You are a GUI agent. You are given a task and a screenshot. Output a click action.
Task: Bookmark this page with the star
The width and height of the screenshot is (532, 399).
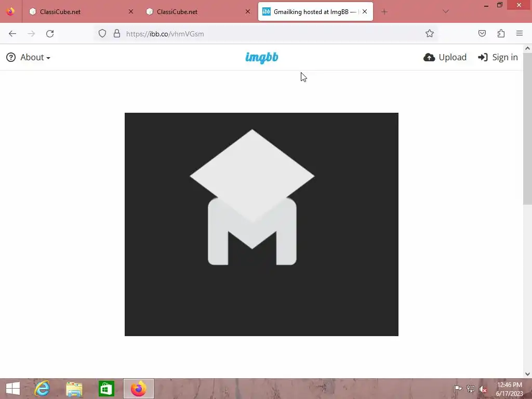click(x=430, y=33)
